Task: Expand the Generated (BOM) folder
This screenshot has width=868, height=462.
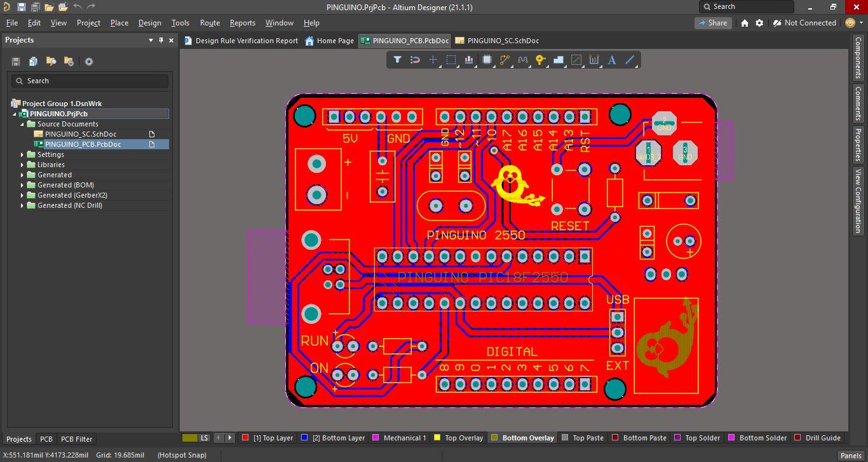Action: coord(22,185)
